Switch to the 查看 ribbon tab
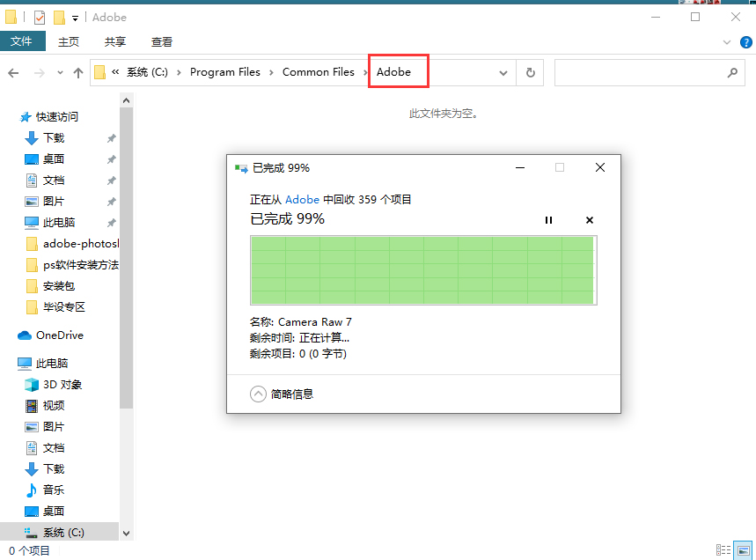The image size is (756, 560). [x=162, y=42]
